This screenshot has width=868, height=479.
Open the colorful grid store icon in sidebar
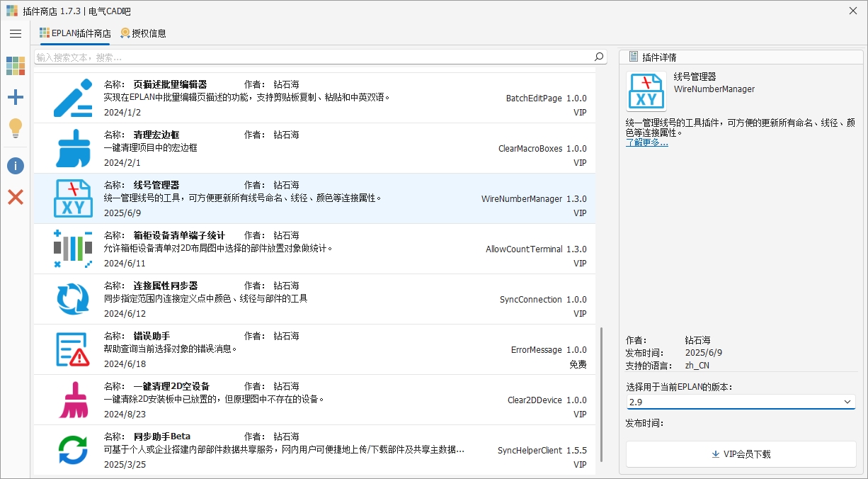point(16,66)
